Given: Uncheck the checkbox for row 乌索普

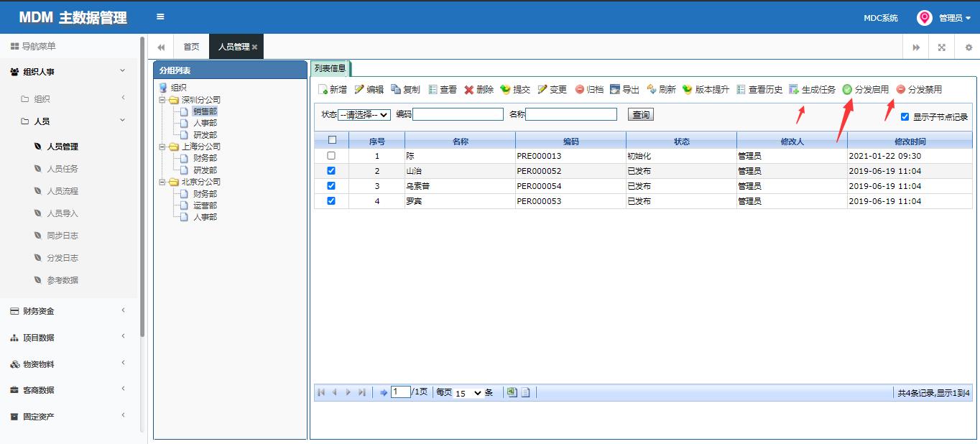Looking at the screenshot, I should pyautogui.click(x=331, y=185).
